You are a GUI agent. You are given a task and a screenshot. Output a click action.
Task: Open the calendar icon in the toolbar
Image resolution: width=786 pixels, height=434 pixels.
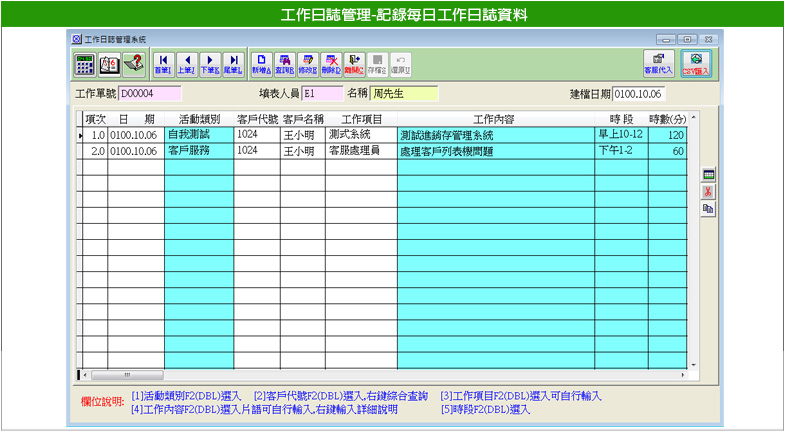click(108, 64)
